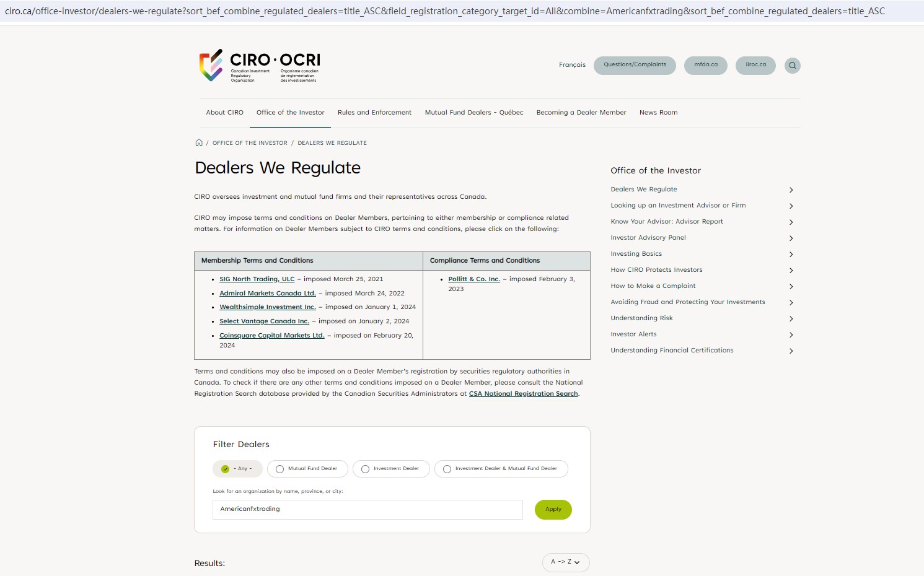Image resolution: width=924 pixels, height=576 pixels.
Task: Click the Office of the Investor breadcrumb
Action: (x=250, y=143)
